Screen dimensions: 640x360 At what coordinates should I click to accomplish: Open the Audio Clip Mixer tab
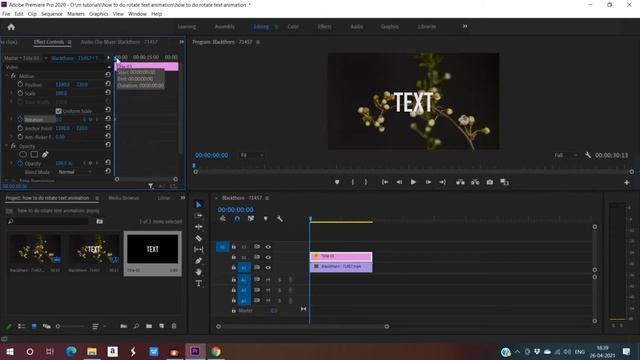[119, 42]
